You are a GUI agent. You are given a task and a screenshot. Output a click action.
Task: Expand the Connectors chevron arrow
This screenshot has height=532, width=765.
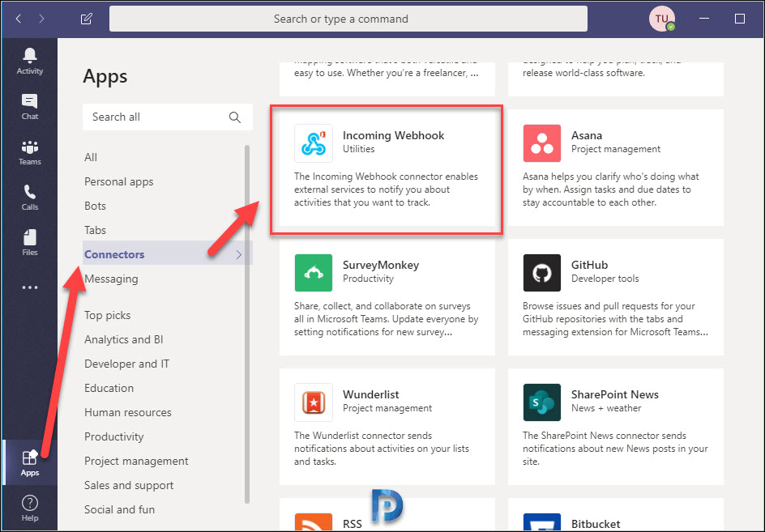coord(238,254)
